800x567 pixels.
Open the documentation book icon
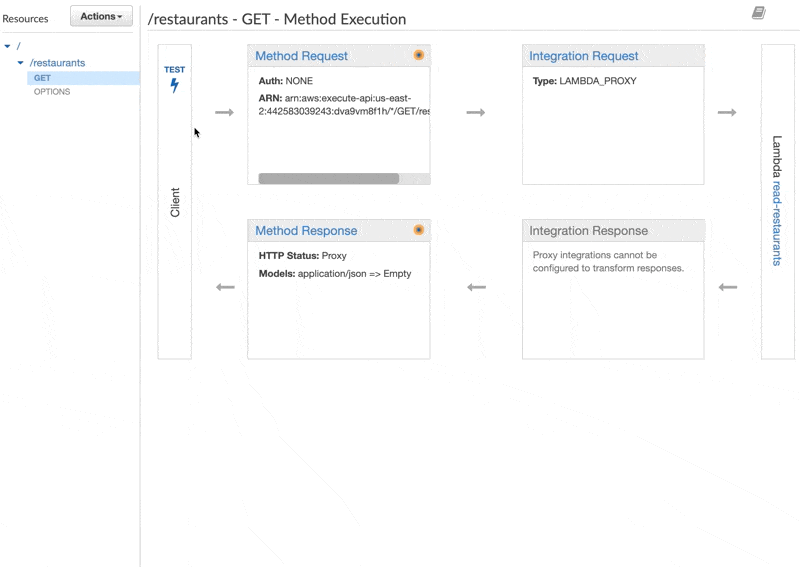click(759, 13)
